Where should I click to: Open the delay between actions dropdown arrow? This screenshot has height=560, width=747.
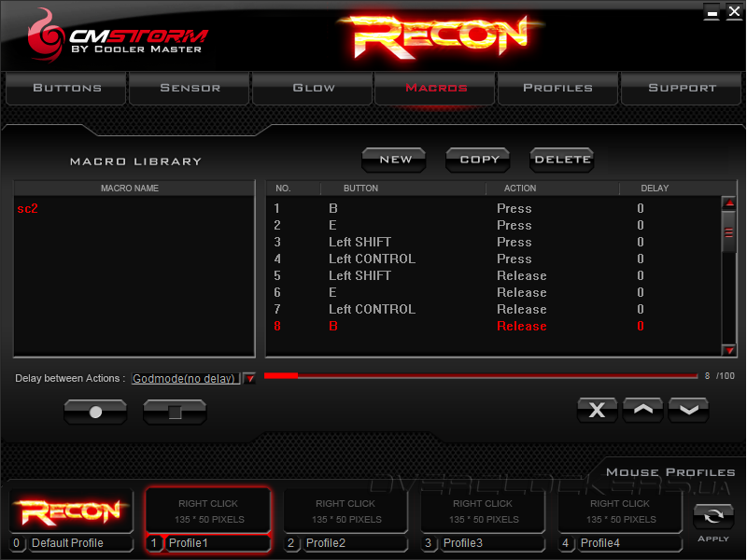[249, 379]
